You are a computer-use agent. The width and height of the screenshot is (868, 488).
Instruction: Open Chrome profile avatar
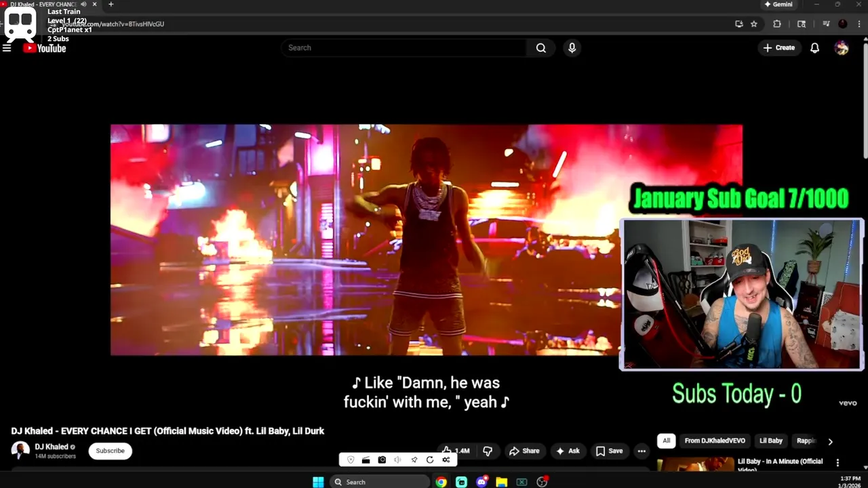pyautogui.click(x=843, y=24)
